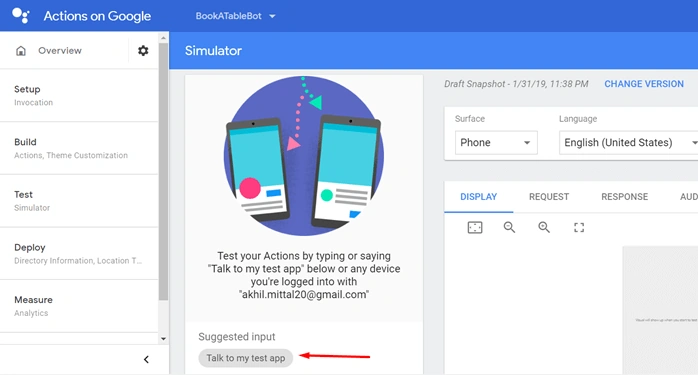Open the Language English (United States) dropdown

(x=629, y=143)
